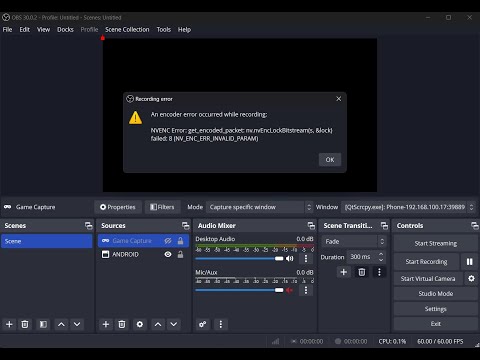Add a new source with plus icon
This screenshot has width=480, height=360.
106,324
